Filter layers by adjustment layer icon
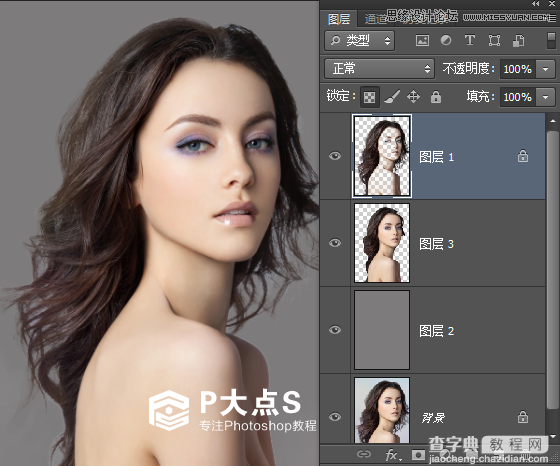Screen dimensions: 560x466 (446, 40)
